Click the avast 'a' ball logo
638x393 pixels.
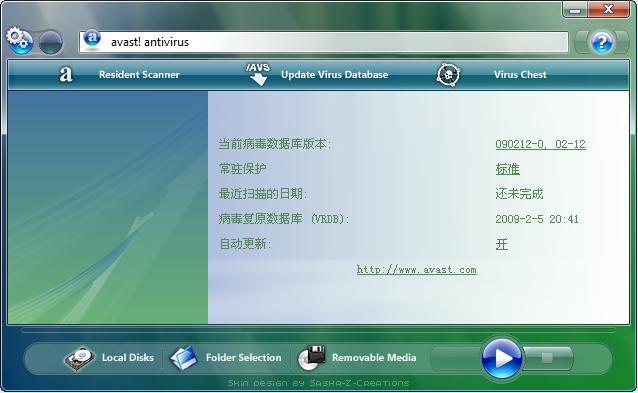point(92,39)
